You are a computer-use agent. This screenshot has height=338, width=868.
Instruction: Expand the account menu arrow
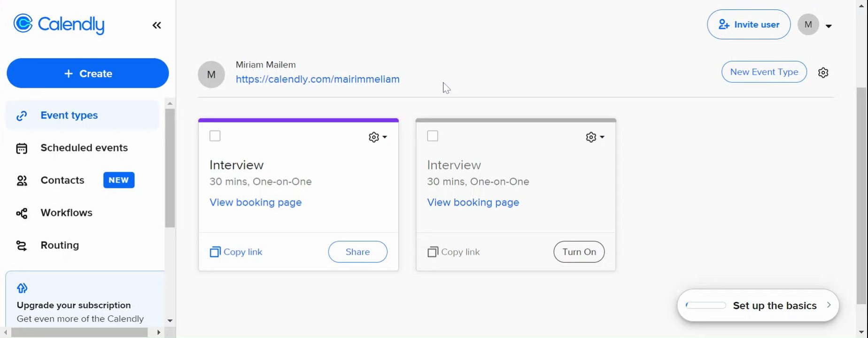[x=829, y=26]
